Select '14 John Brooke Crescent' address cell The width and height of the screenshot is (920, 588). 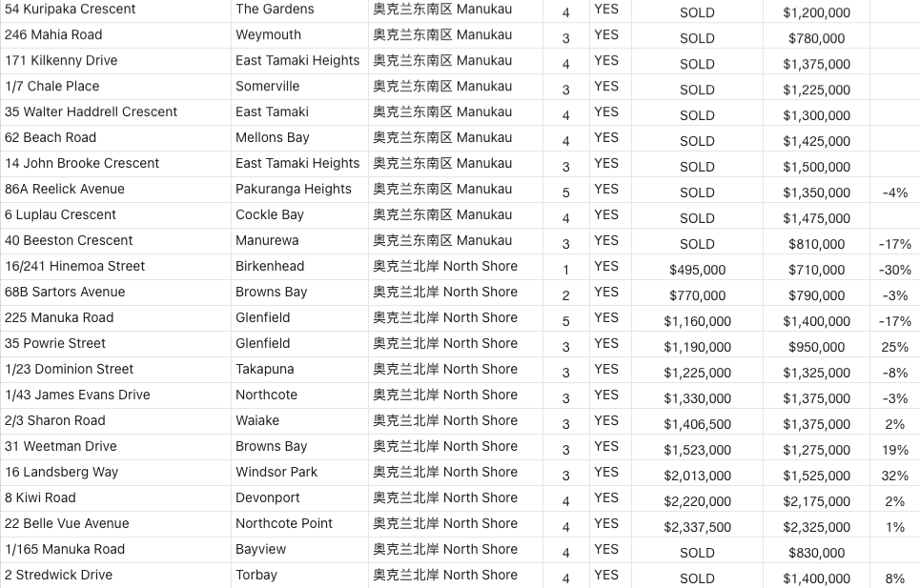pos(115,164)
